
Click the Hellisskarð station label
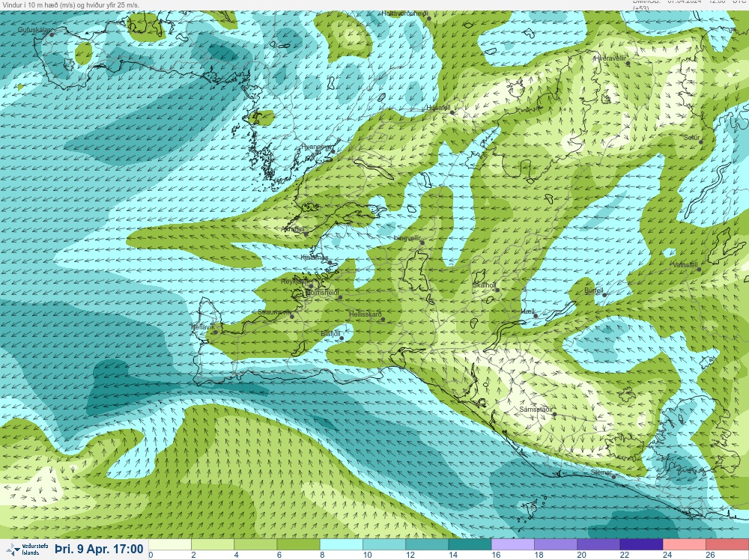click(366, 314)
